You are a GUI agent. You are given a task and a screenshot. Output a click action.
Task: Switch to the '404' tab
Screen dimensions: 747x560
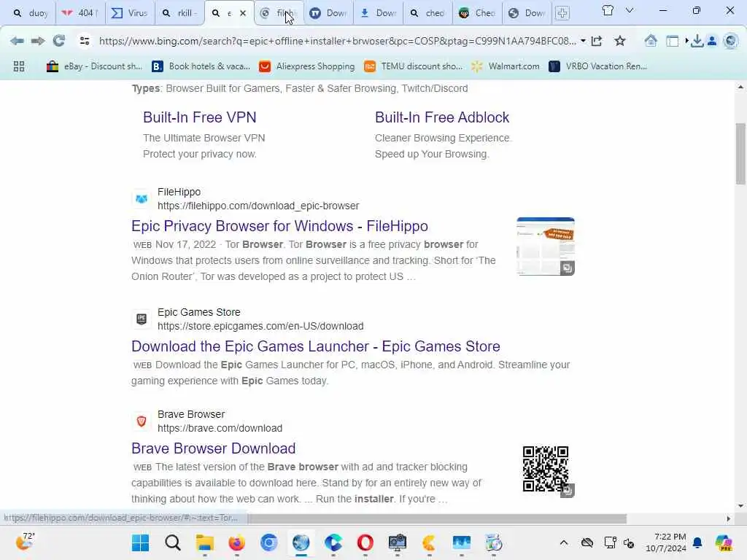coord(80,13)
